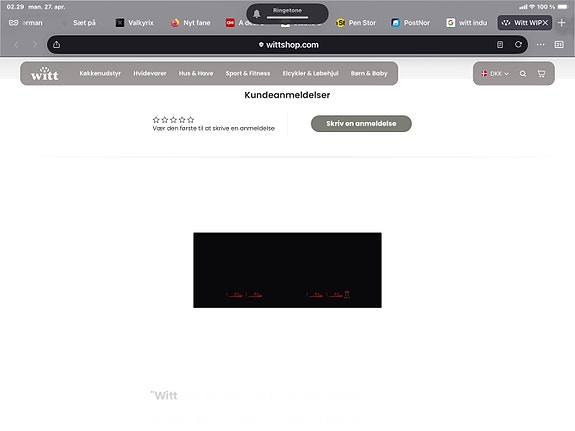Screen dimensions: 575x431
Task: Open the Hvidevarer menu
Action: coord(150,73)
